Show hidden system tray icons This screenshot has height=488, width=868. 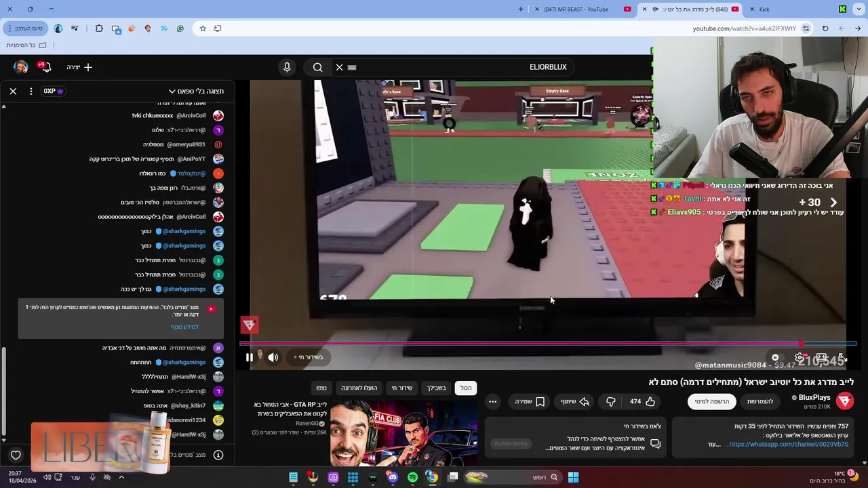[x=121, y=477]
